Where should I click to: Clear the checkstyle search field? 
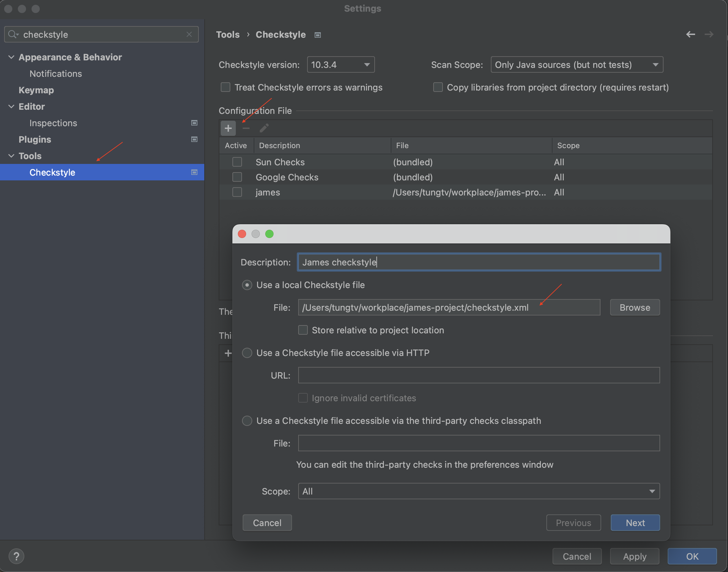pyautogui.click(x=189, y=34)
